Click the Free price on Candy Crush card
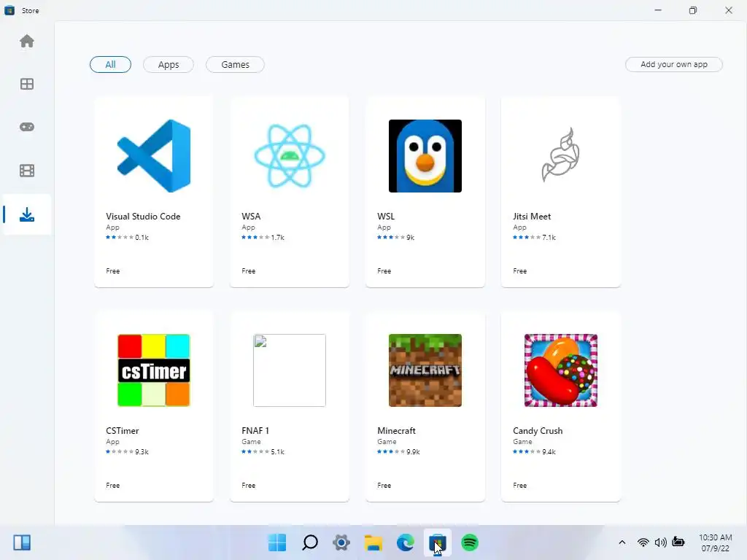 (x=520, y=485)
